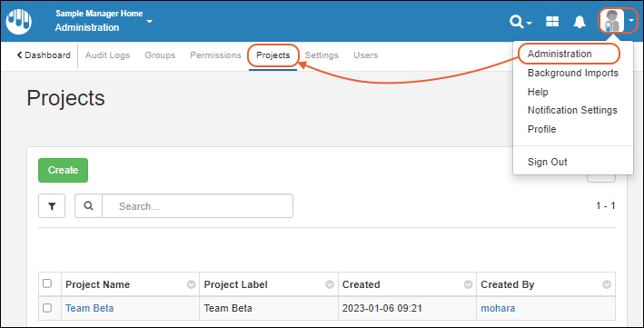Click the user avatar icon
The width and height of the screenshot is (644, 328).
pos(612,21)
